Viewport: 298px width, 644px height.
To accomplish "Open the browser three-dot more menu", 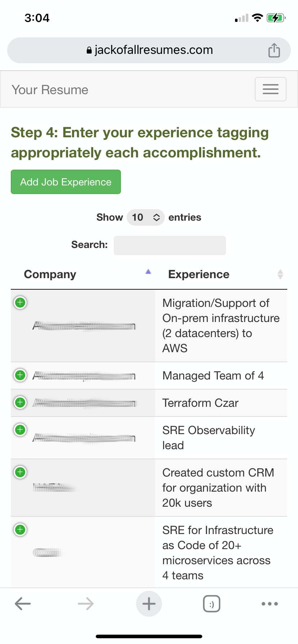I will 270,604.
